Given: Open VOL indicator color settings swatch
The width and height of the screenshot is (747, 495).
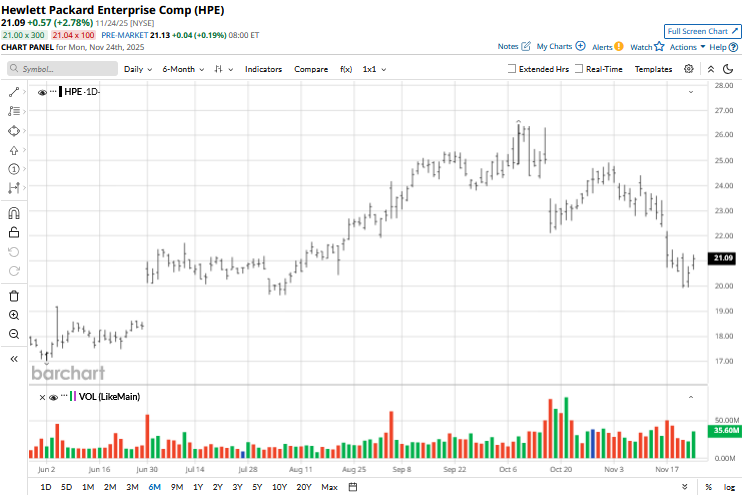Looking at the screenshot, I should (x=73, y=396).
